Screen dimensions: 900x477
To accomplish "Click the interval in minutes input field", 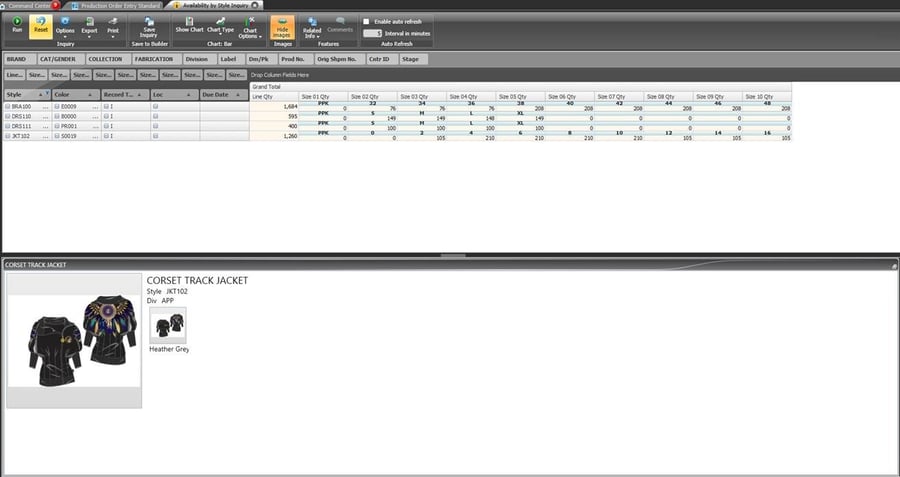I will [x=372, y=33].
